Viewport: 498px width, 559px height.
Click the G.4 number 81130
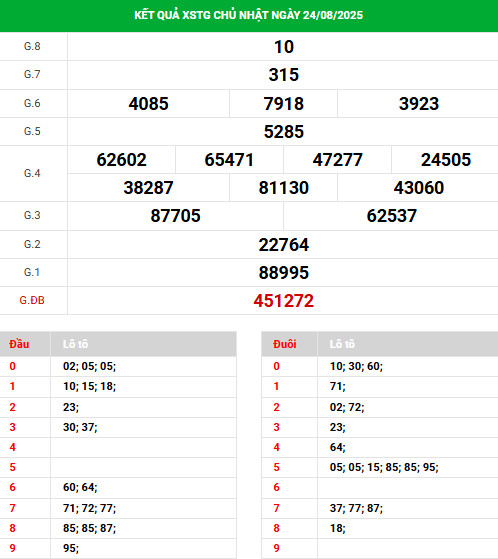(x=284, y=188)
